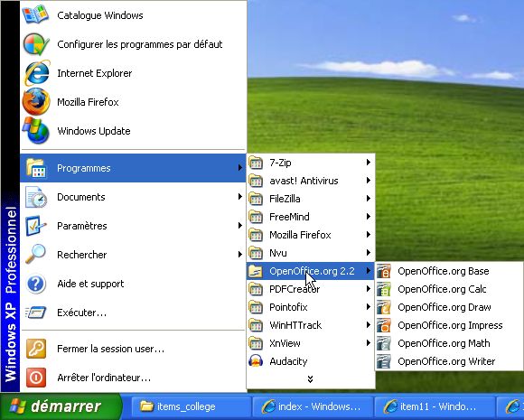Expand the WinHTTrack submenu arrow
The height and width of the screenshot is (420, 524).
369,325
